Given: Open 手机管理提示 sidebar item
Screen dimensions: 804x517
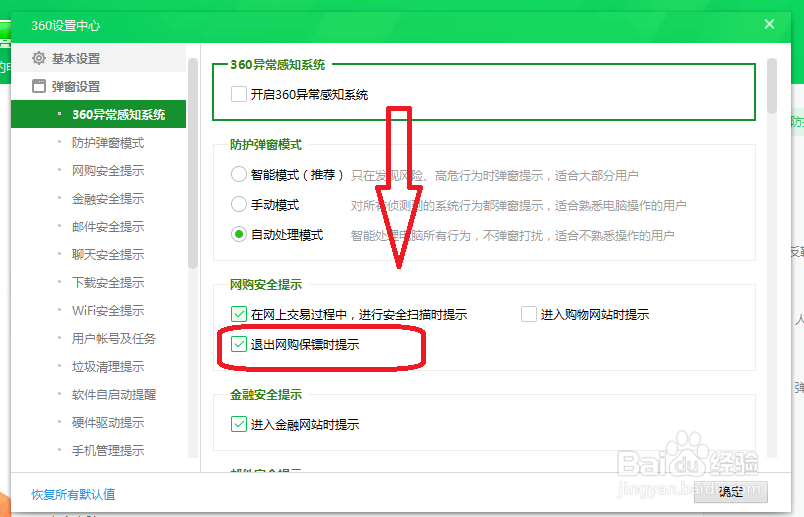Looking at the screenshot, I should [108, 450].
